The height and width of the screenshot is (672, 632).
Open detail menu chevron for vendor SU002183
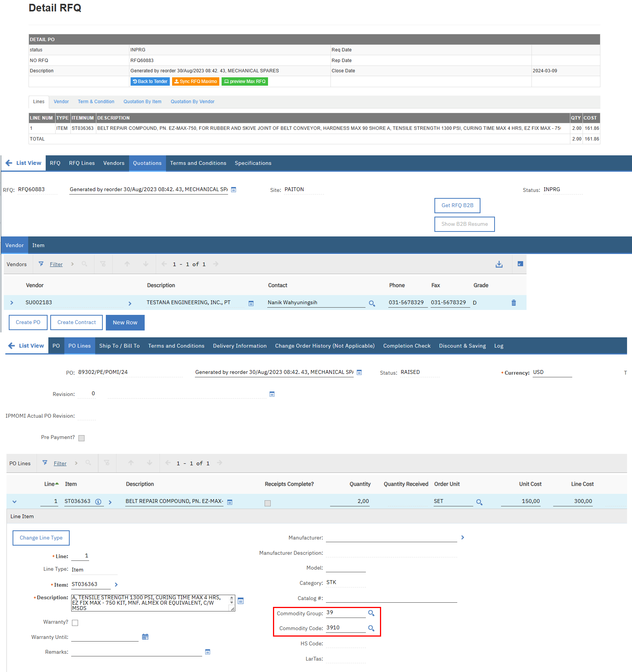tap(130, 303)
